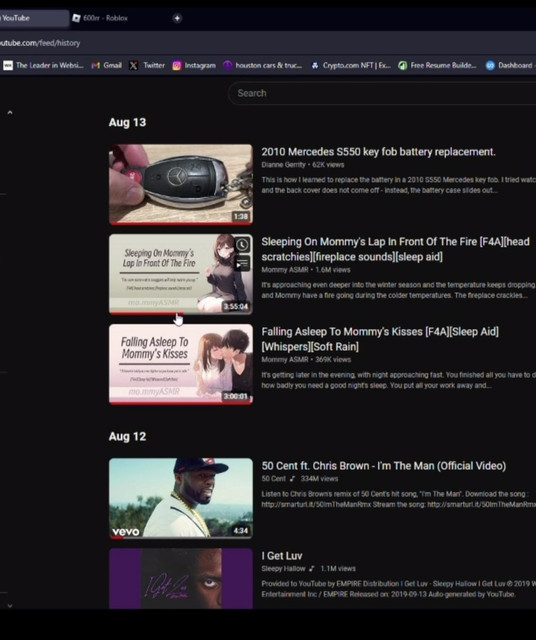Viewport: 536px width, 640px height.
Task: Open 2010 Mercedes S550 key fob title
Action: (378, 152)
